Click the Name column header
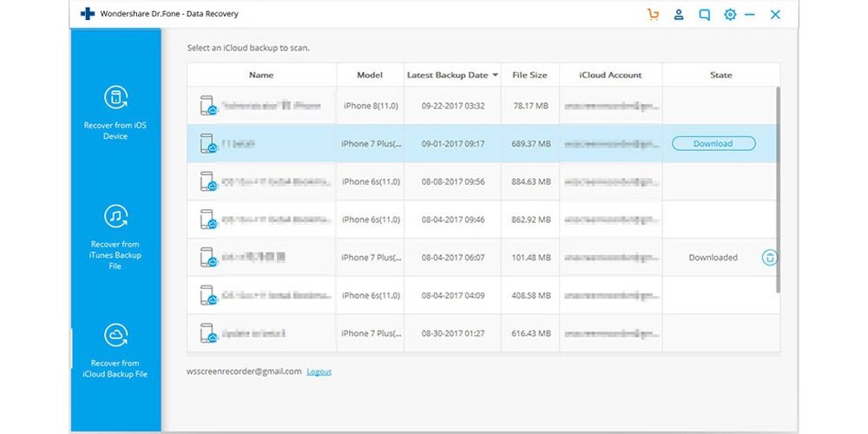The height and width of the screenshot is (434, 868). [261, 75]
